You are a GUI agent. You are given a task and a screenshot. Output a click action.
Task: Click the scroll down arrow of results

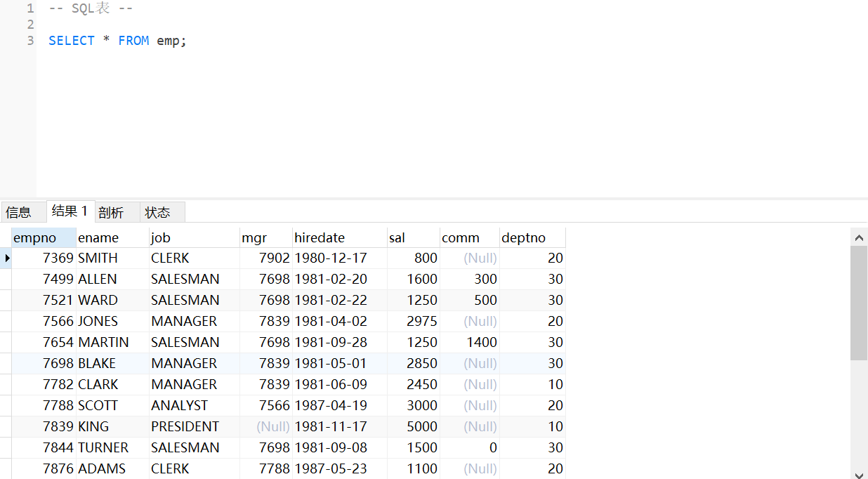pos(859,475)
